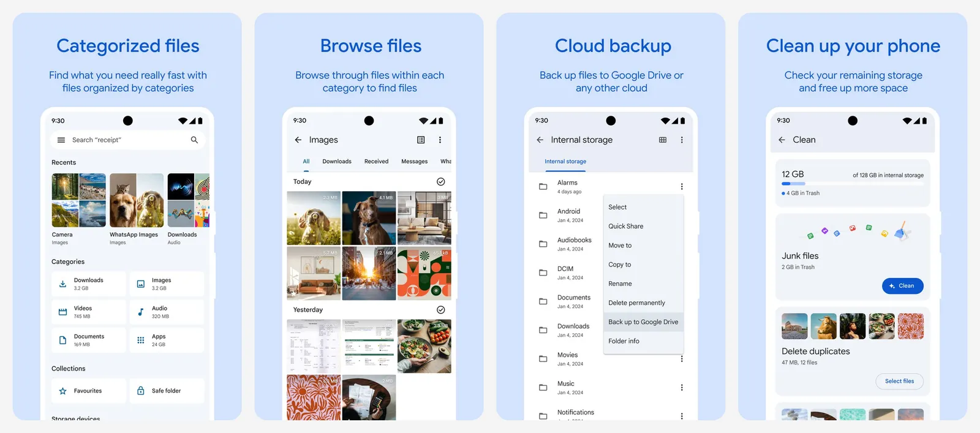Select the Downloads tab in Images

[x=337, y=162]
